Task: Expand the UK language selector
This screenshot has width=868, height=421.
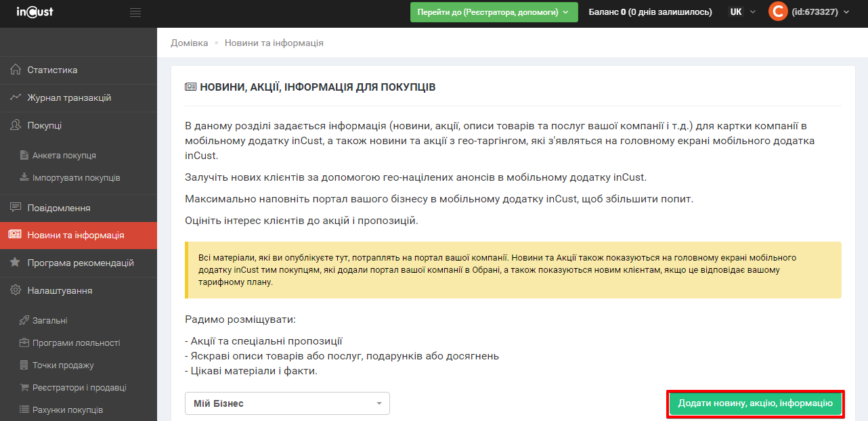Action: tap(742, 12)
